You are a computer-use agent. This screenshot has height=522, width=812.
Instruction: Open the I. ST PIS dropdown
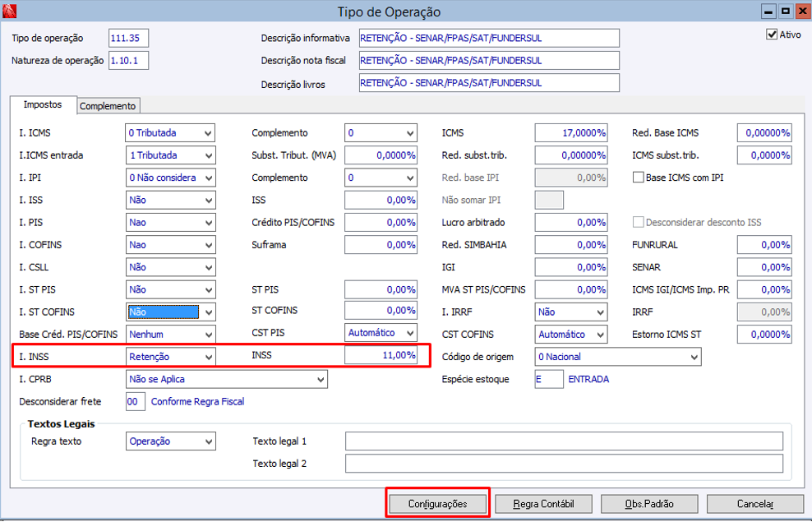tap(170, 289)
